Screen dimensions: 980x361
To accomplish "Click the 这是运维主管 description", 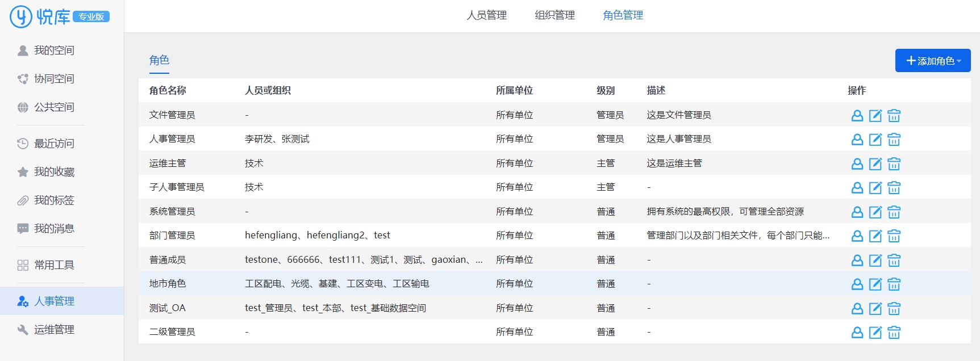I will coord(674,163).
